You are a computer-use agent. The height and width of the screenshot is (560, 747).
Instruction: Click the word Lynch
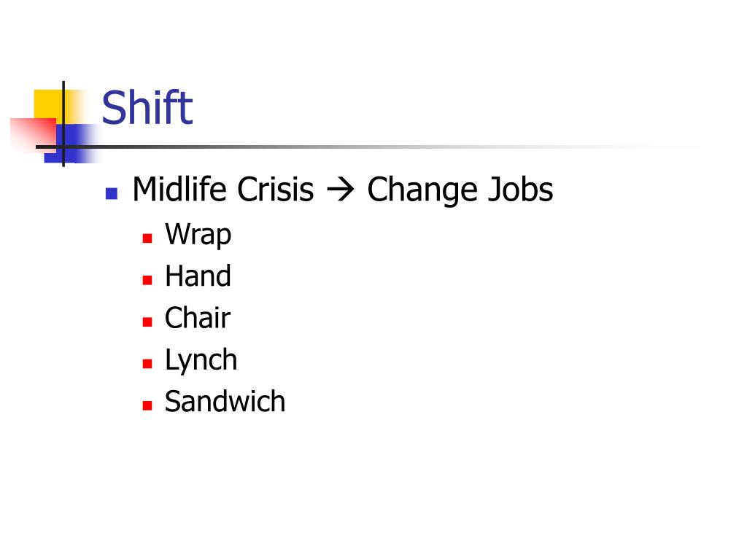pyautogui.click(x=201, y=360)
